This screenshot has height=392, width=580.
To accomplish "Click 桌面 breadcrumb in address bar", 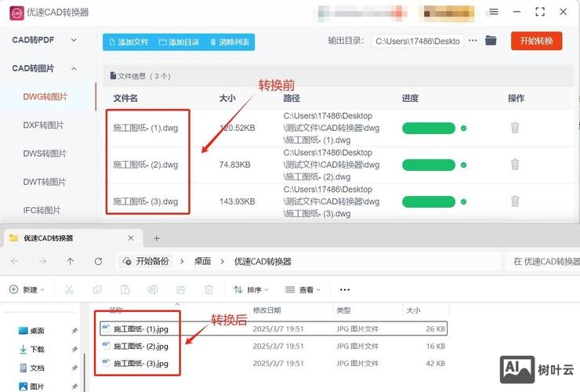I will (203, 261).
